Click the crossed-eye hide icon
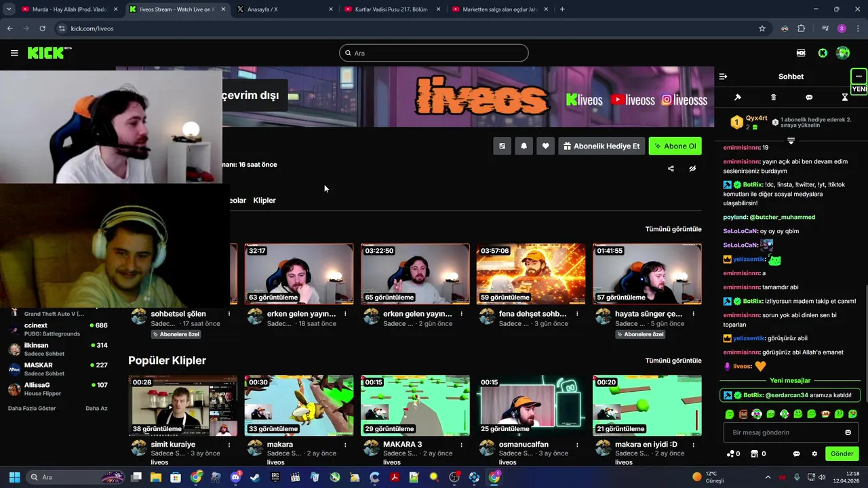 pyautogui.click(x=692, y=169)
